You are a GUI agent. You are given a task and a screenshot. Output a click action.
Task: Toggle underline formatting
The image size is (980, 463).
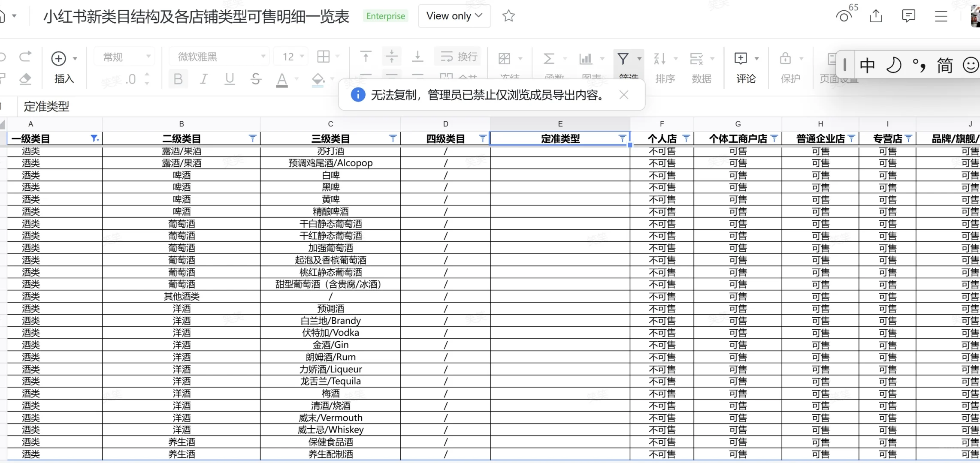[x=230, y=79]
